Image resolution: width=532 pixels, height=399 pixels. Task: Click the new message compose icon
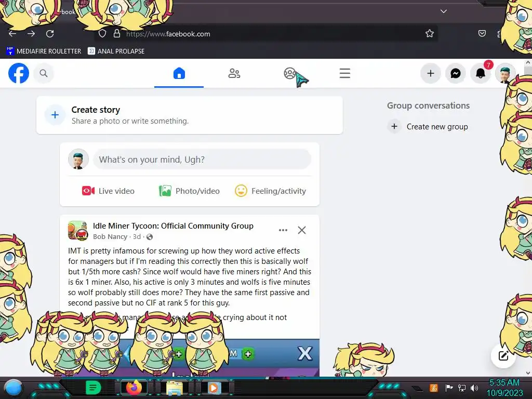[x=503, y=355]
